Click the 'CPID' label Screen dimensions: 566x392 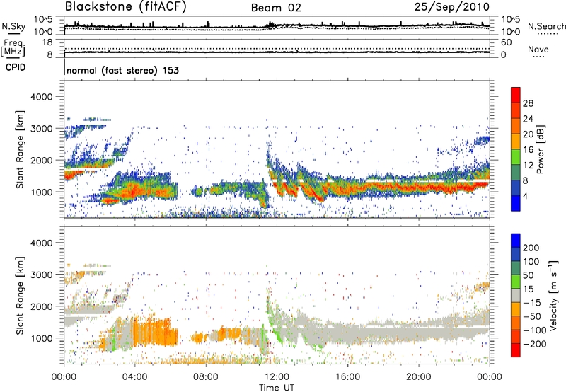(x=16, y=67)
